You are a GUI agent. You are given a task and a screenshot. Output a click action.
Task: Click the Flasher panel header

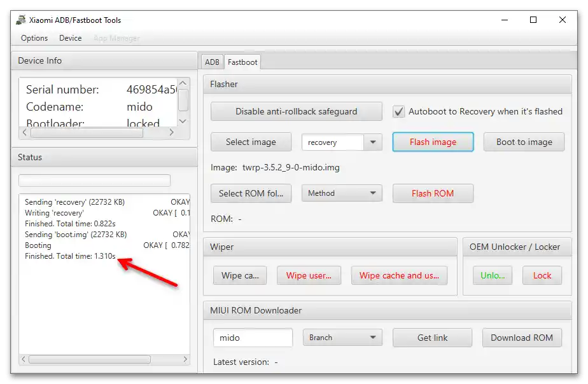(x=388, y=84)
